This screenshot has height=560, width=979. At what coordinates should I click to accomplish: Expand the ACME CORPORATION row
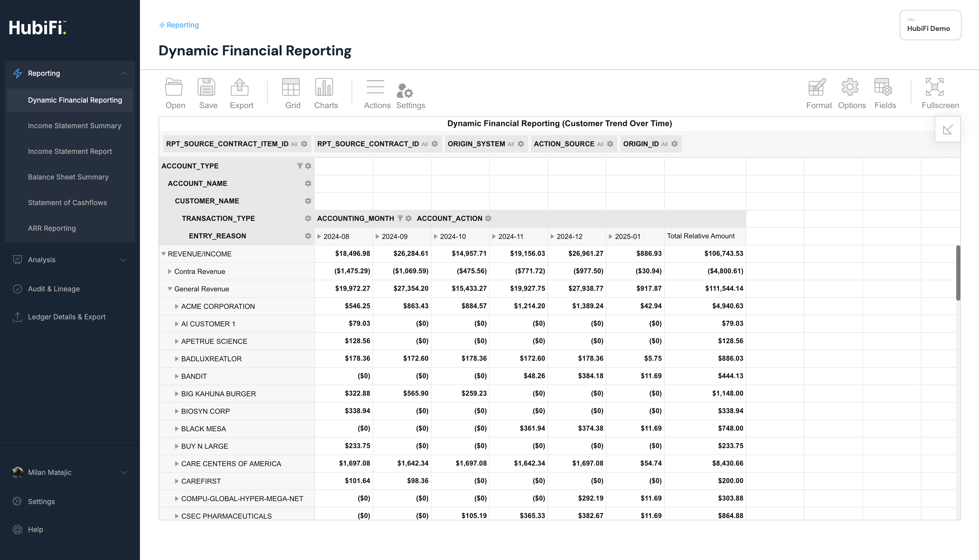[x=177, y=307]
